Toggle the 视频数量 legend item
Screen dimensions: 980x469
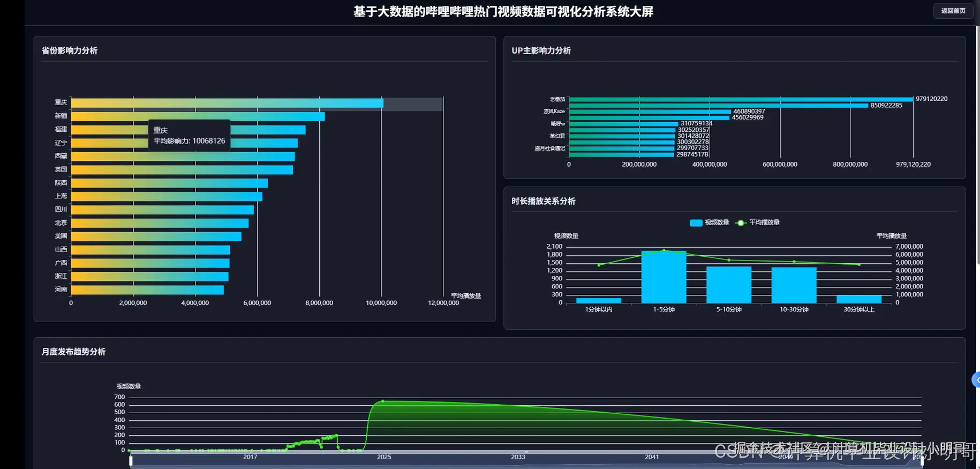710,222
